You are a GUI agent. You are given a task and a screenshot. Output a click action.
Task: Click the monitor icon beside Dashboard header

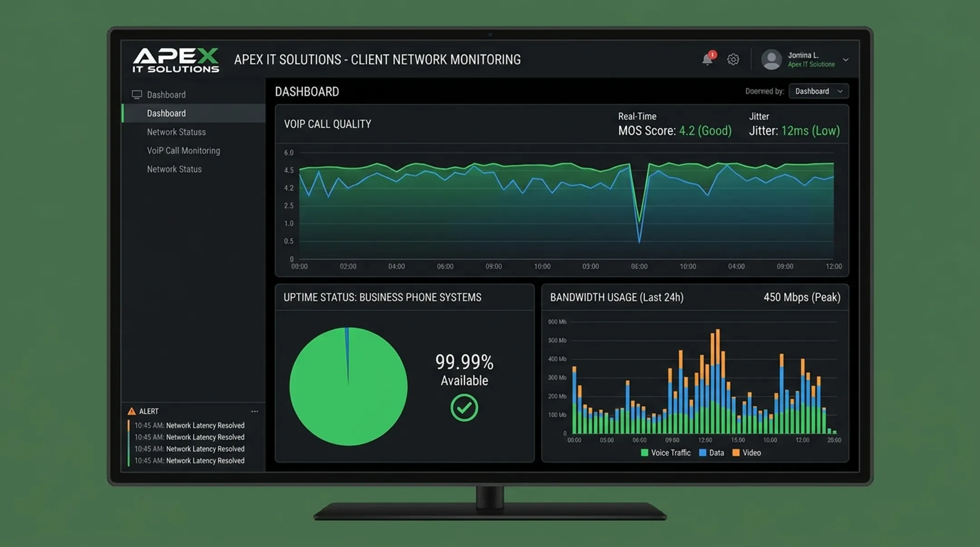[x=137, y=95]
